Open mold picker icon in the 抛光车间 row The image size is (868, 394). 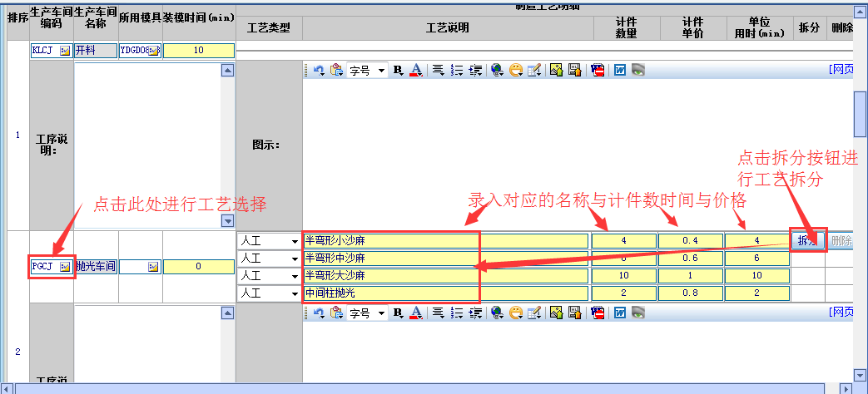pyautogui.click(x=153, y=267)
